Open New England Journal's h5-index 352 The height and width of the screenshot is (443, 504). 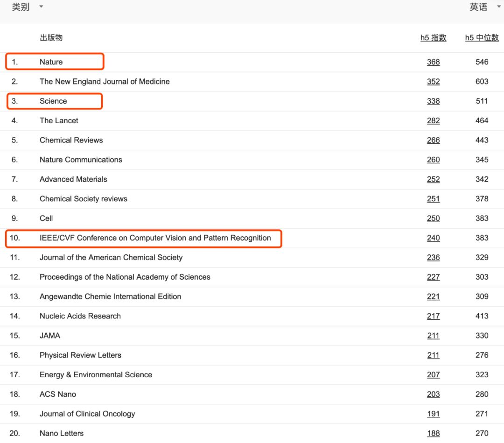click(433, 82)
